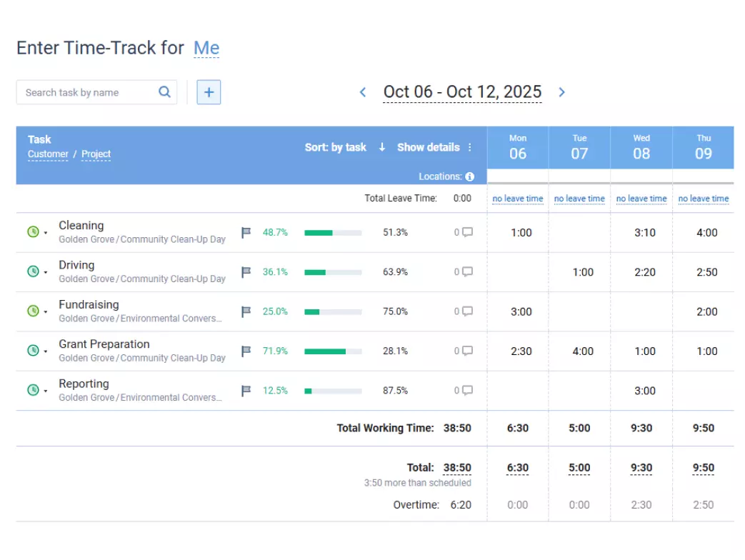The image size is (745, 560).
Task: Click the flag icon on the Reporting row
Action: [246, 390]
